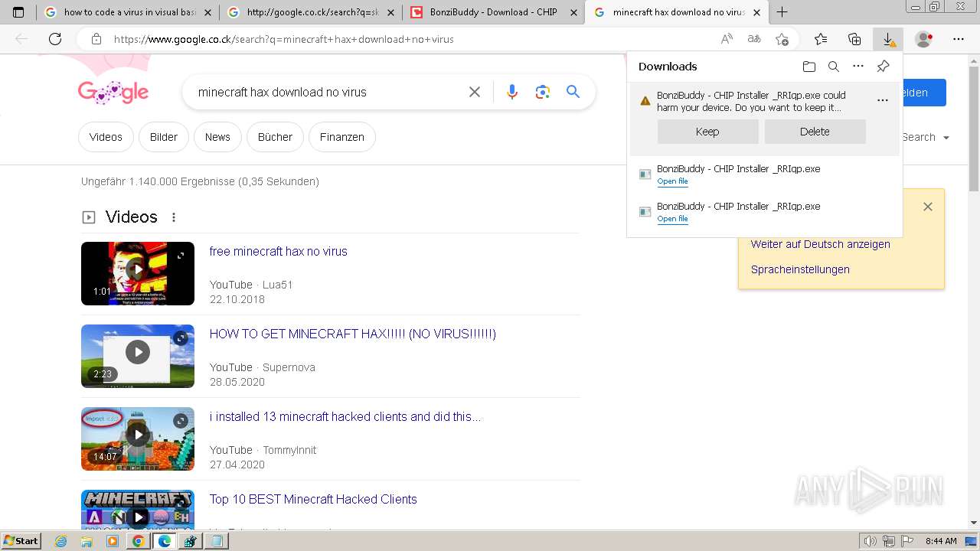Add this page to favorites star icon
The image size is (980, 551).
[x=782, y=39]
